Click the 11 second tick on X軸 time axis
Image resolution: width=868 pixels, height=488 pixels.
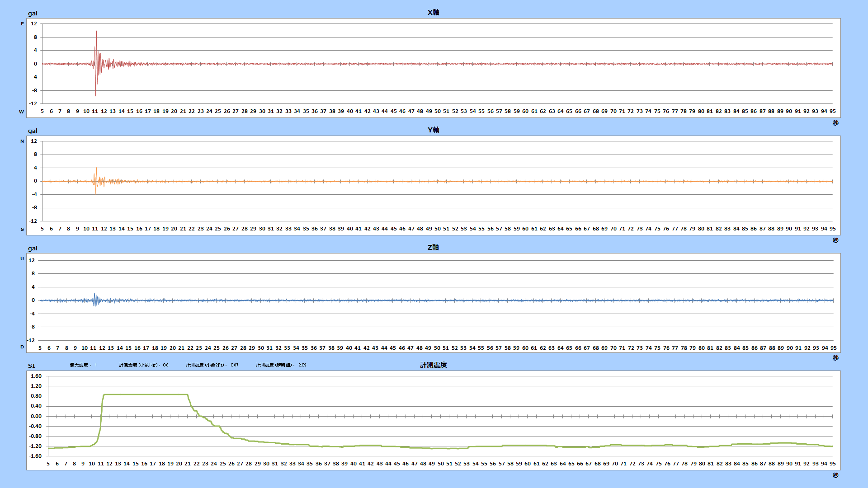[x=95, y=111]
